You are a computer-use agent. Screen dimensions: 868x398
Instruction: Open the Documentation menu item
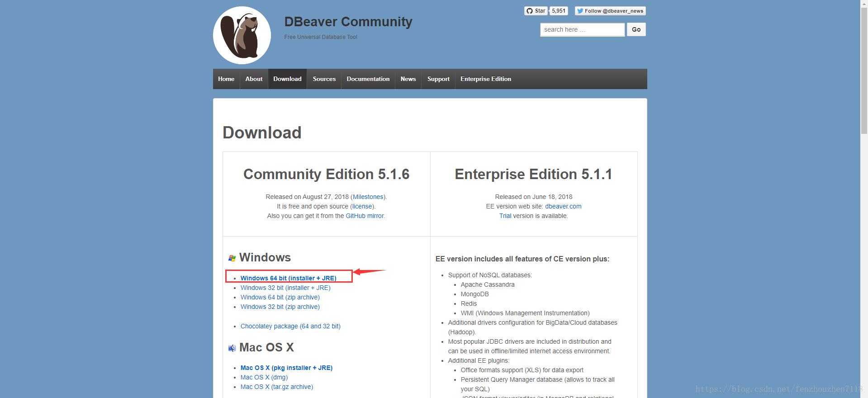click(x=368, y=79)
